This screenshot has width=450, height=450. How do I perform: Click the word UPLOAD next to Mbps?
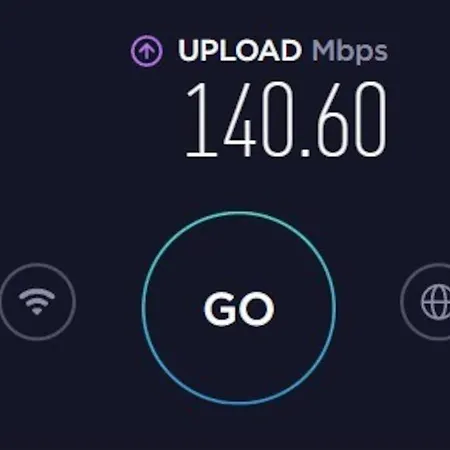coord(240,50)
